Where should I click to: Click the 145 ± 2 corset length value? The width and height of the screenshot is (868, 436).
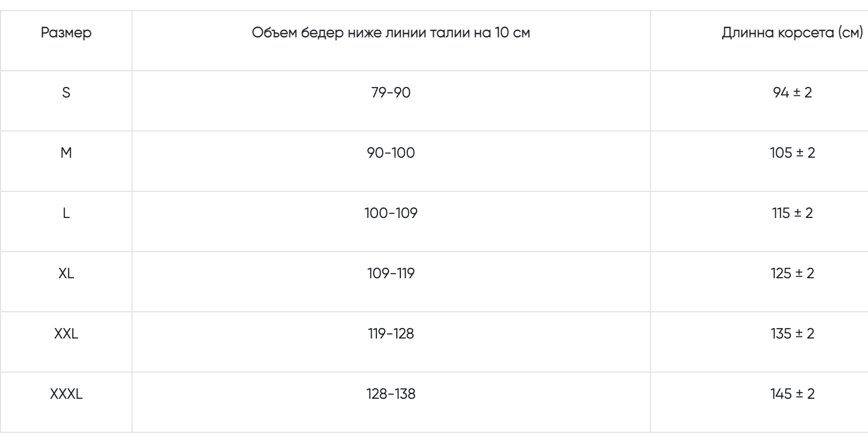[x=793, y=394]
